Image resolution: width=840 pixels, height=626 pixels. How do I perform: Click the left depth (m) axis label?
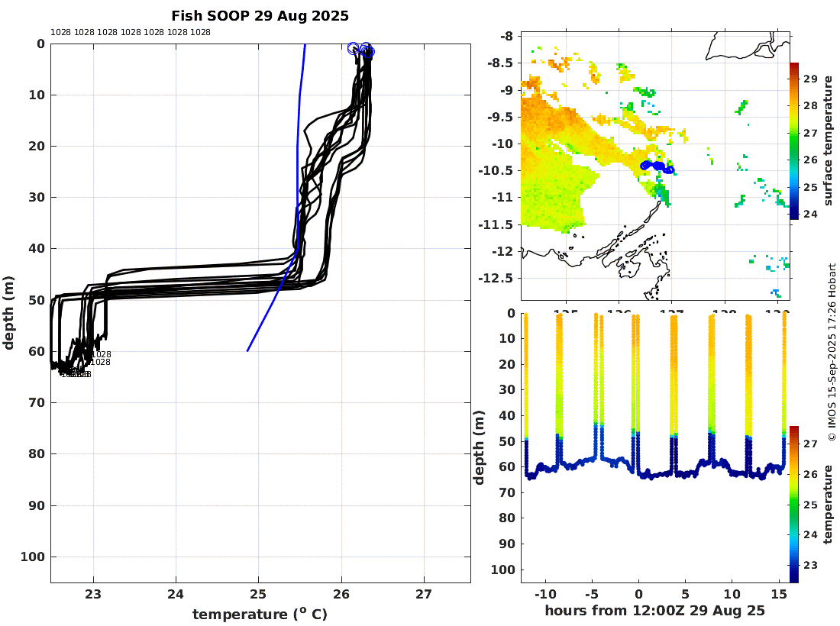coord(8,313)
